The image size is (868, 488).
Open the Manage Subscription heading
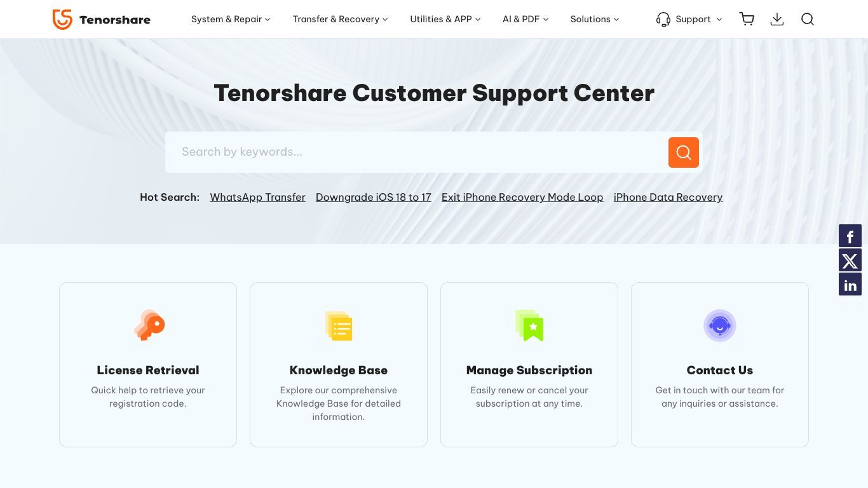click(x=529, y=370)
